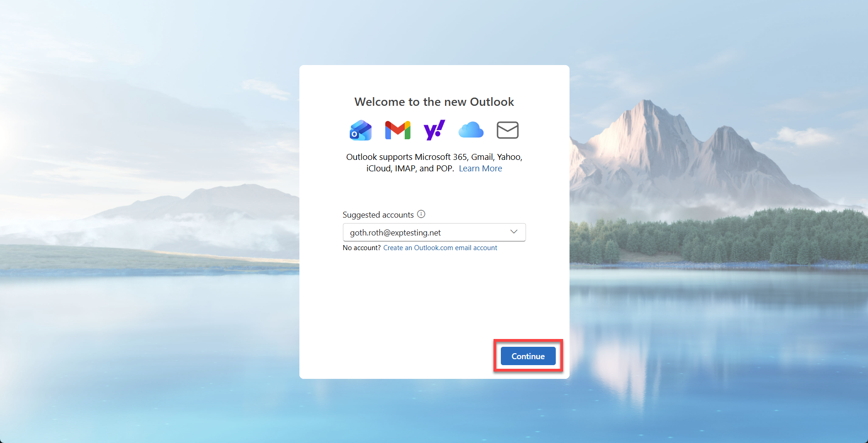
Task: Click the generic mail envelope icon
Action: click(507, 130)
